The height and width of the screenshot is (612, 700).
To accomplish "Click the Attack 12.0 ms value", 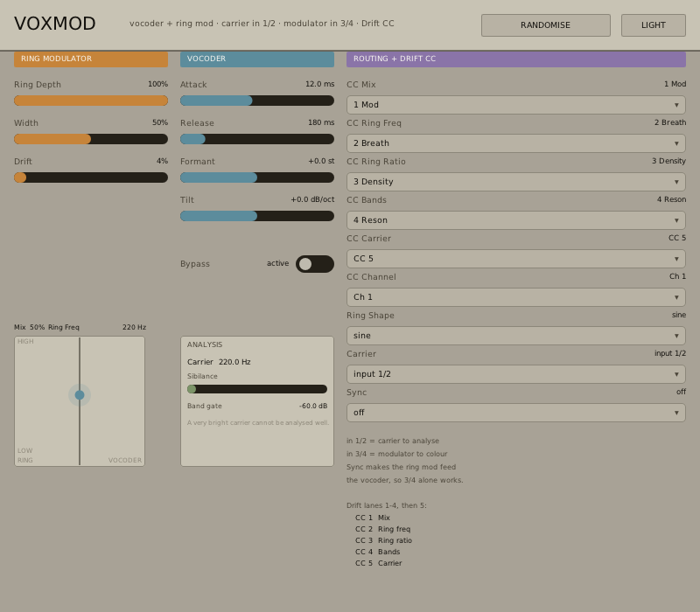I will click(319, 84).
